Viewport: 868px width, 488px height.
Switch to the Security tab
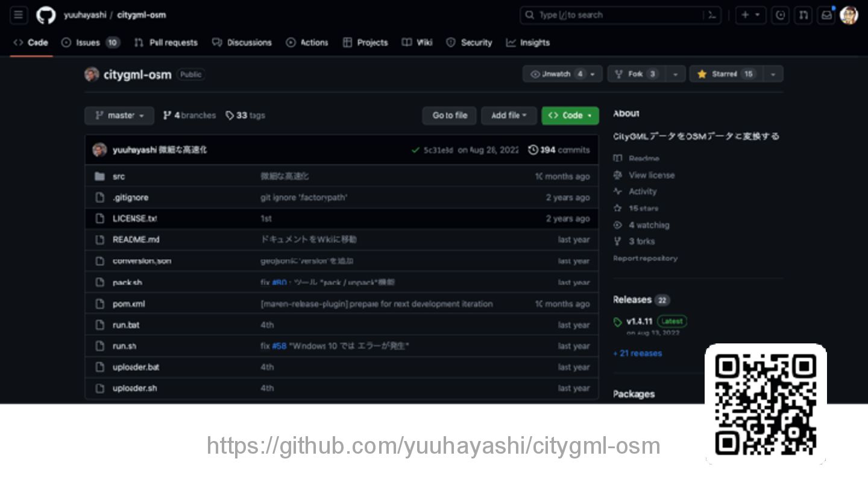[x=469, y=43]
